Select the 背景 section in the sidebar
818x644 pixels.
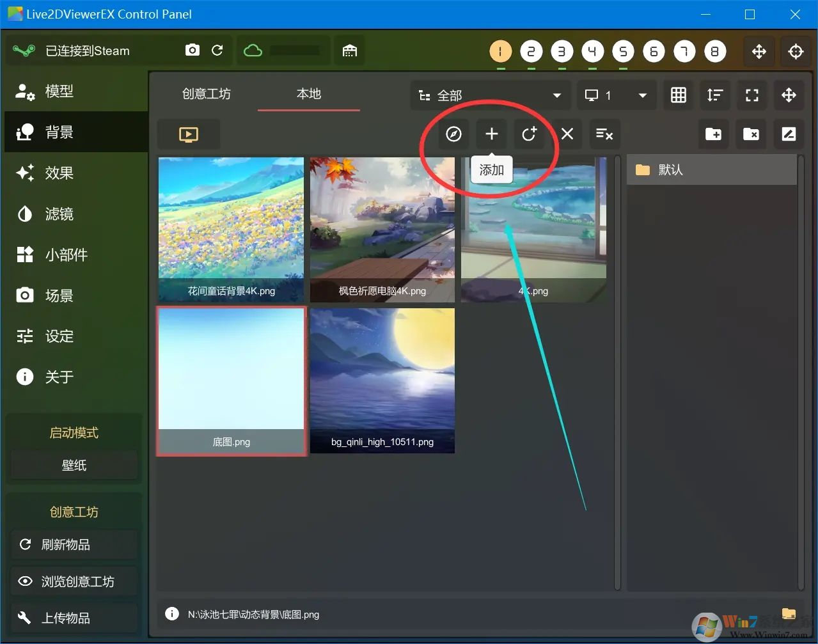point(59,132)
